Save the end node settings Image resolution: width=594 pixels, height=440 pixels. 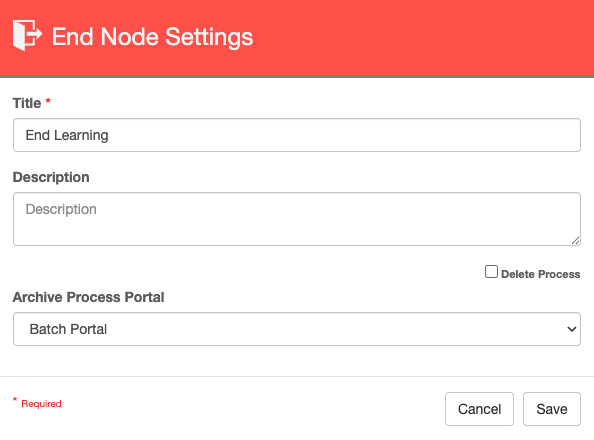tap(552, 409)
